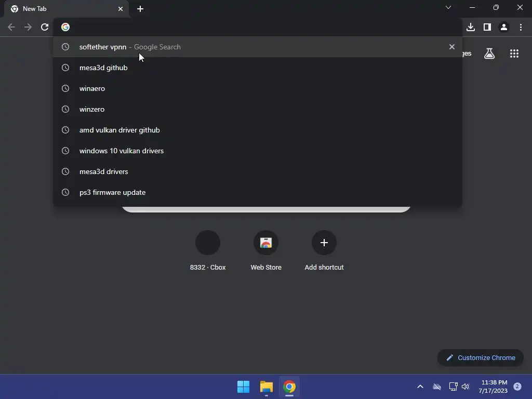Open the 8332 · Cbox shortcut

[x=208, y=250]
